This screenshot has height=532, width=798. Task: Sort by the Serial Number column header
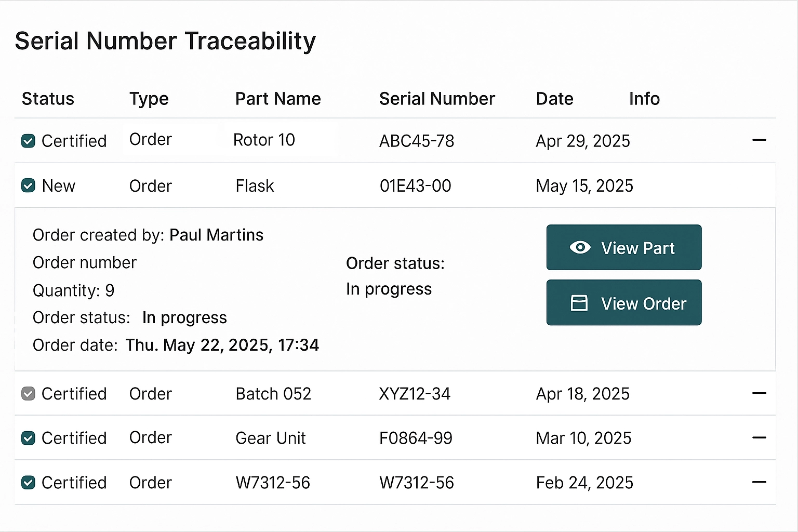(437, 99)
